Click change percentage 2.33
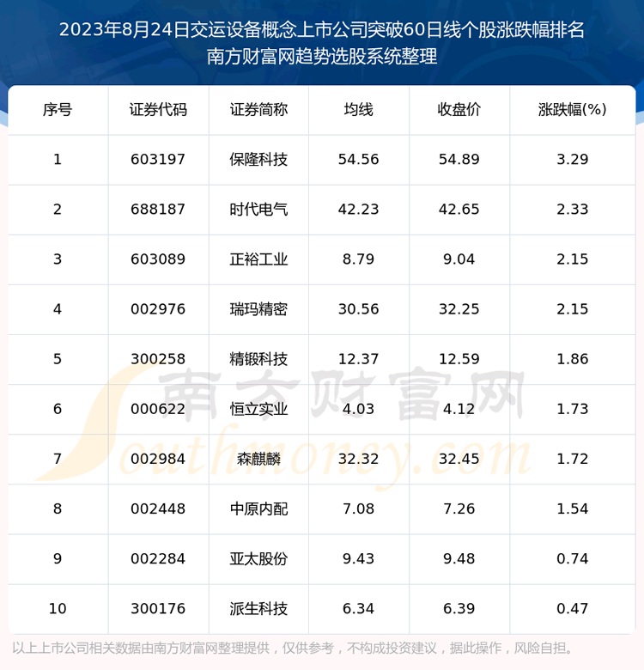 pos(572,210)
